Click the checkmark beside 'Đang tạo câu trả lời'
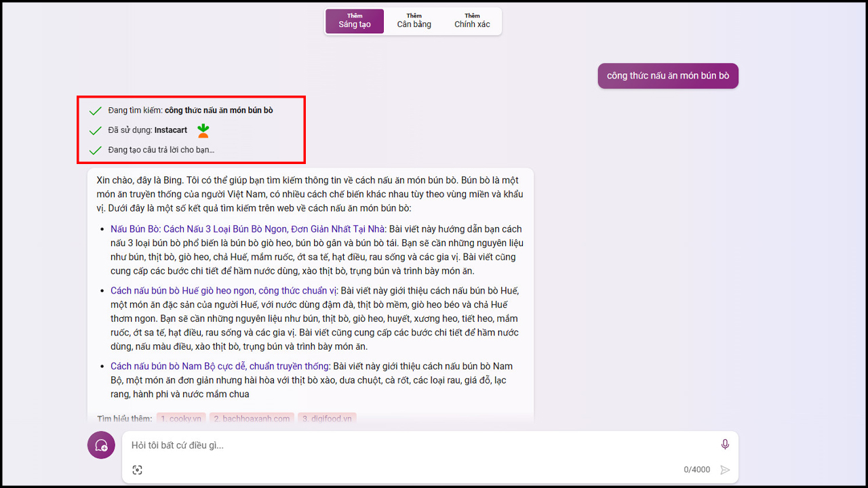The image size is (868, 488). click(x=94, y=150)
